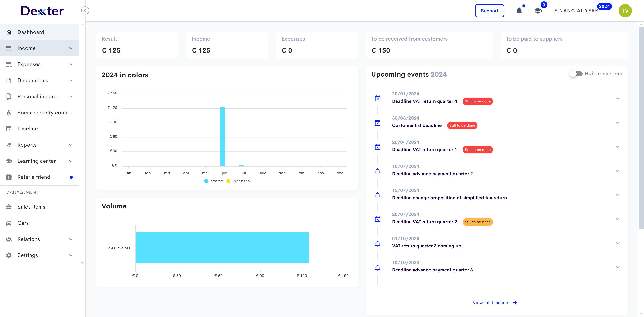Image resolution: width=644 pixels, height=317 pixels.
Task: Expand the Learning center chevron
Action: pos(71,161)
